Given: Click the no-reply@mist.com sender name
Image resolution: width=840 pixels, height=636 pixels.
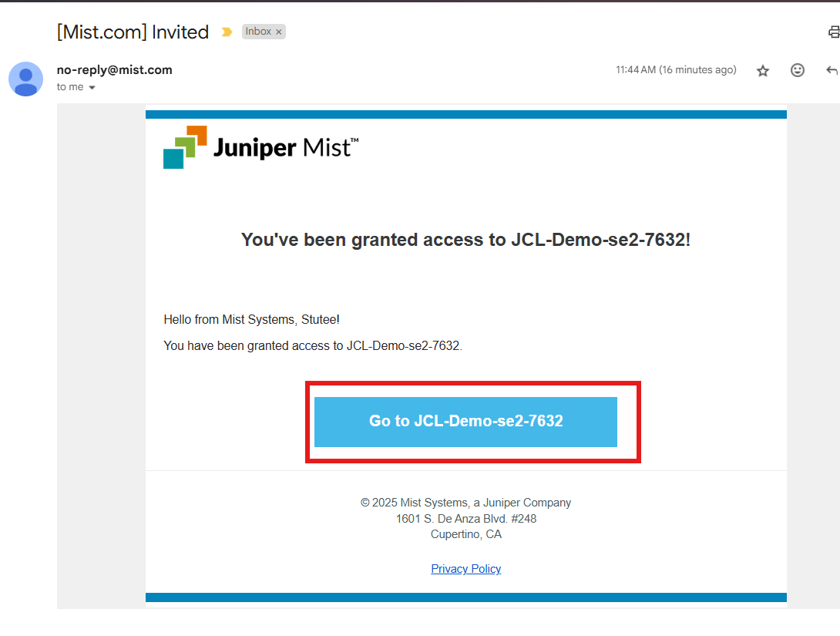Looking at the screenshot, I should [115, 69].
